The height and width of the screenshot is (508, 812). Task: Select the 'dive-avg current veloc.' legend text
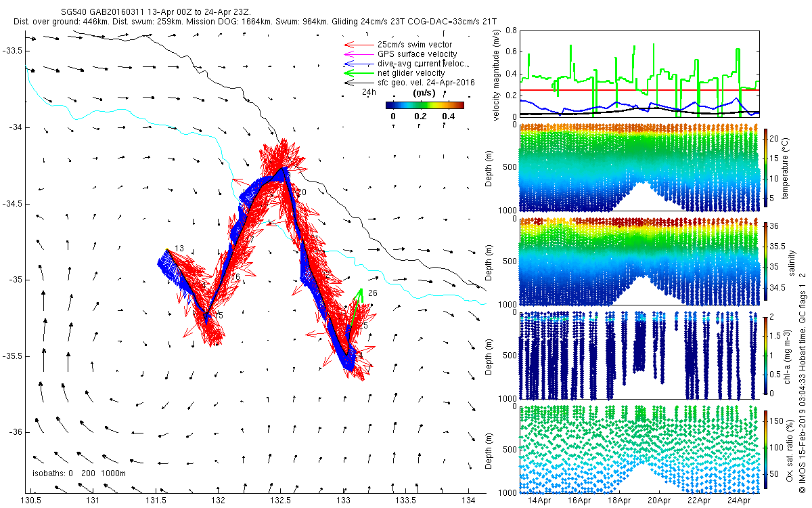pyautogui.click(x=422, y=64)
